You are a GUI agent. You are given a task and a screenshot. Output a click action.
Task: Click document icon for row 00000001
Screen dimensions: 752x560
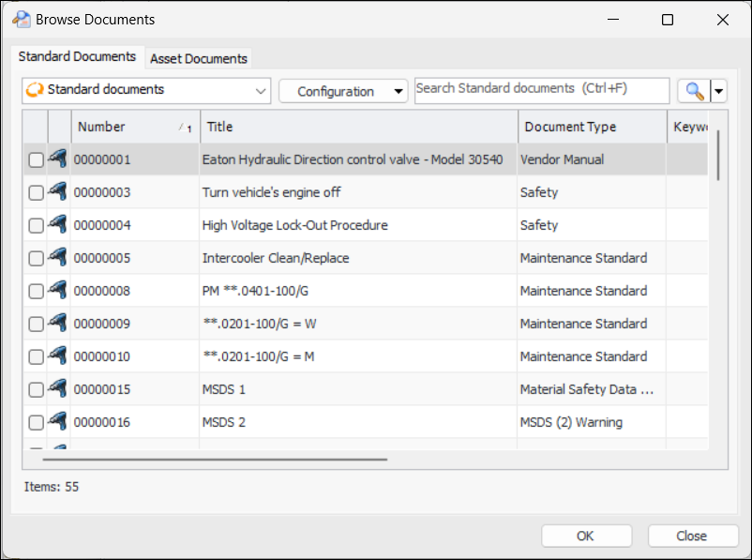[x=58, y=159]
